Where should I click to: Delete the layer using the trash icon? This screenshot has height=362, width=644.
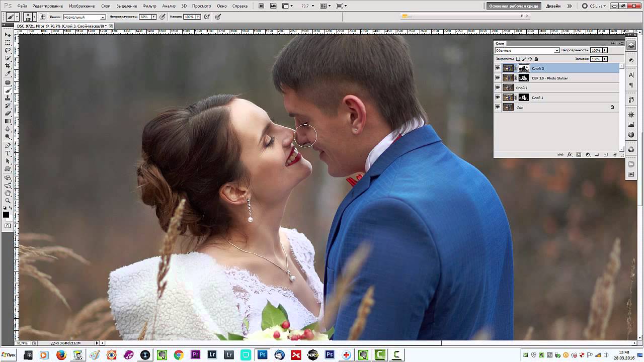coord(615,155)
